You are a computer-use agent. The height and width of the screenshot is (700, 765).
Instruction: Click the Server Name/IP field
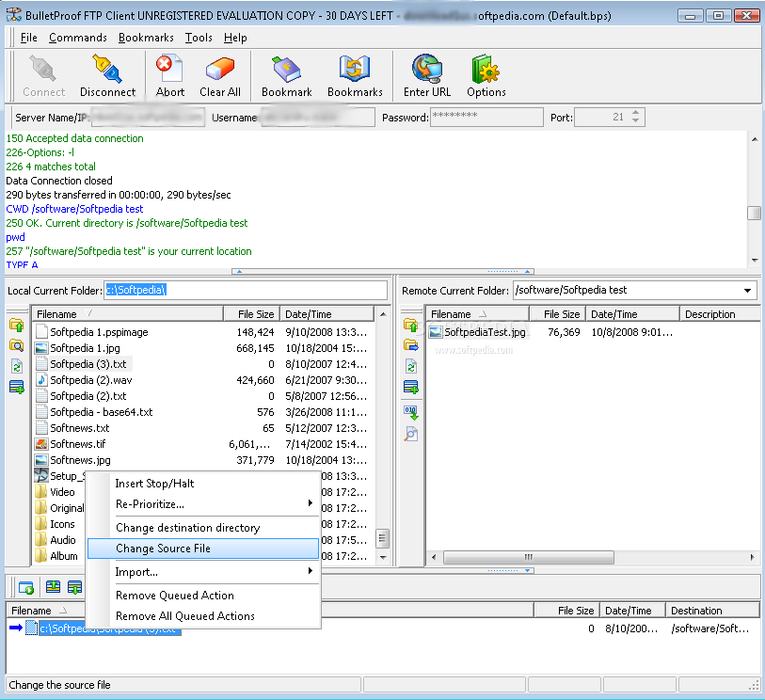tap(148, 118)
